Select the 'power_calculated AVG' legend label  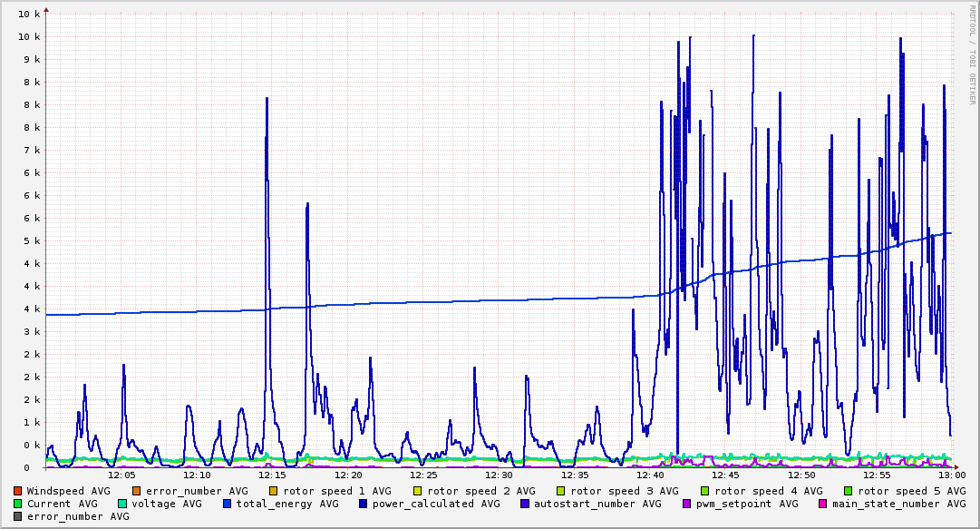[436, 504]
